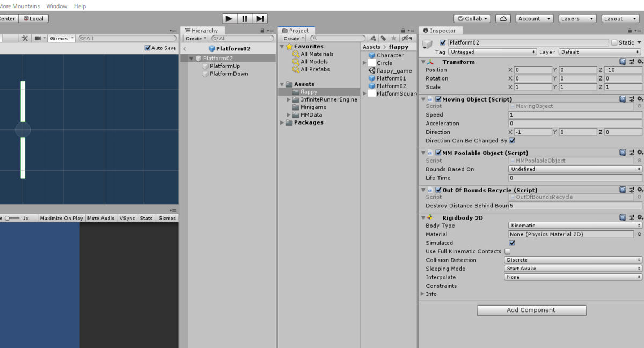Open the cloud services icon button
644x348 pixels.
tap(503, 19)
